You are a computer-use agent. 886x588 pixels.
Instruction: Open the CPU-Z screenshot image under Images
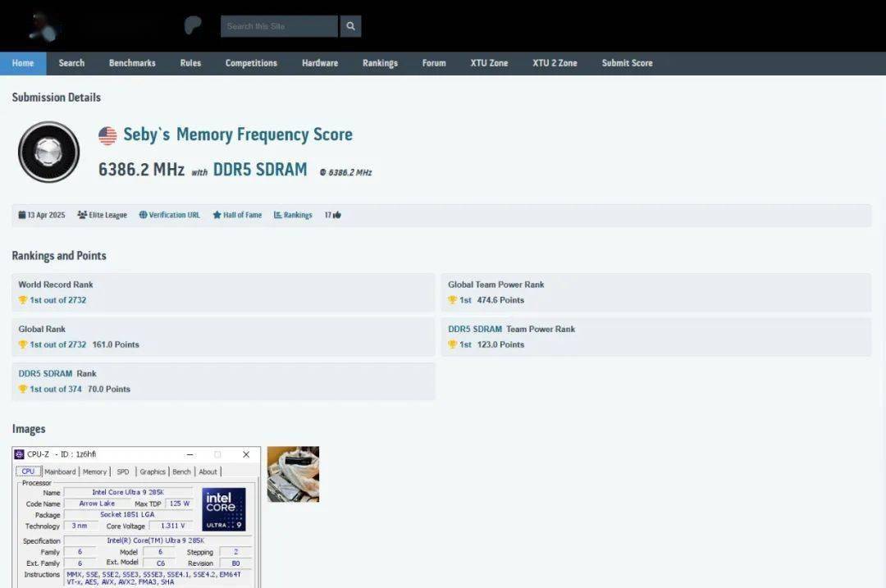tap(136, 517)
